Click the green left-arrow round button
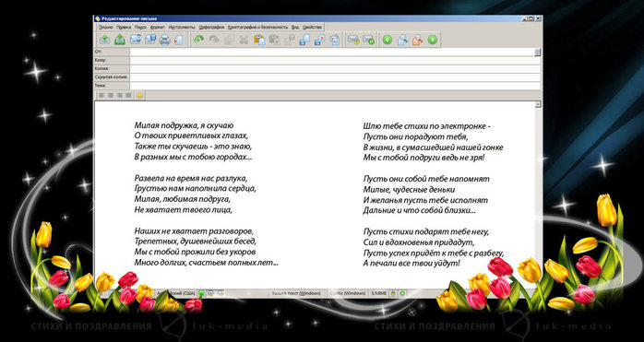The width and height of the screenshot is (644, 342). click(388, 40)
